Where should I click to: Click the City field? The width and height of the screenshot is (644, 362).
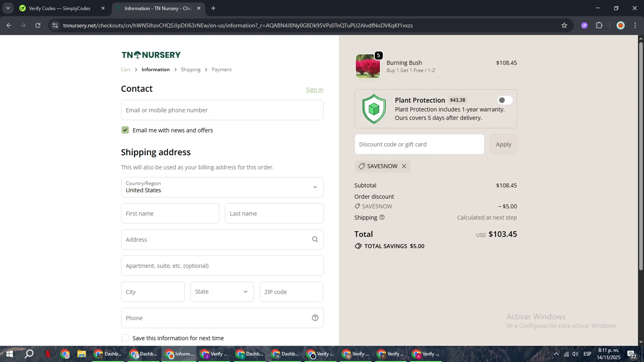(153, 292)
